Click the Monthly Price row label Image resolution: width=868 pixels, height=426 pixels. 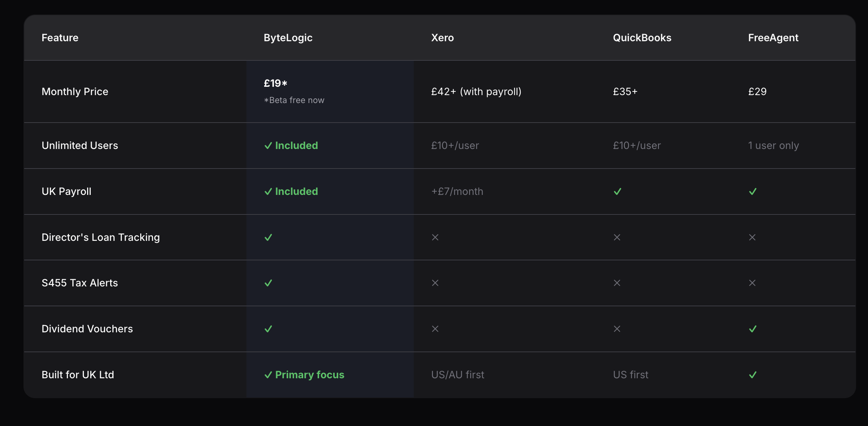tap(75, 91)
